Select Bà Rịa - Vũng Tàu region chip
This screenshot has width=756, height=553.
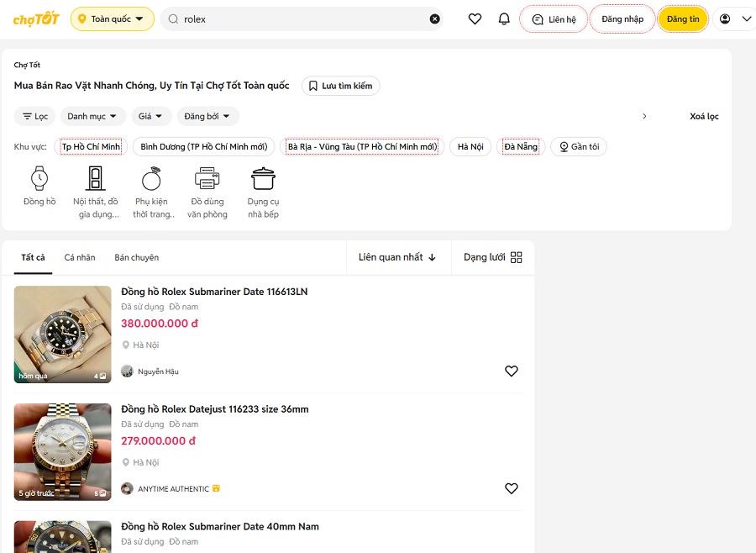coord(362,147)
